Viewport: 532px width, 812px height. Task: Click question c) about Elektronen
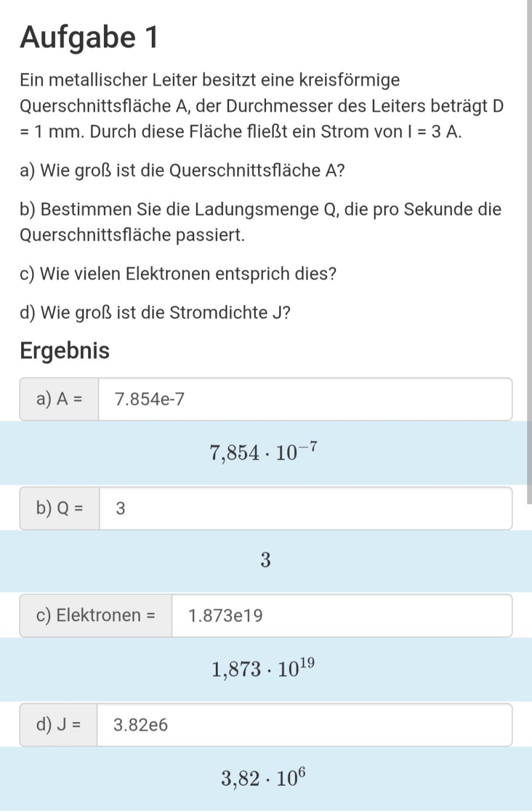178,274
